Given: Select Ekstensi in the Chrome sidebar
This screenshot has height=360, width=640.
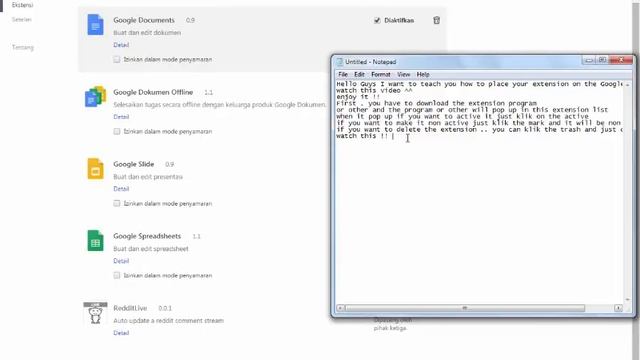Looking at the screenshot, I should click(x=22, y=5).
